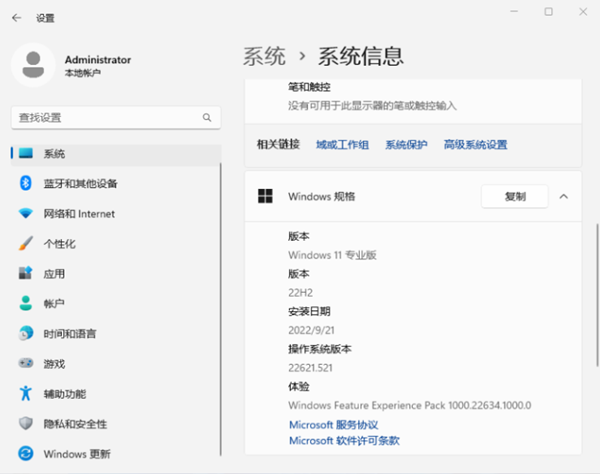Click the 操作系统版本 label

coord(320,349)
